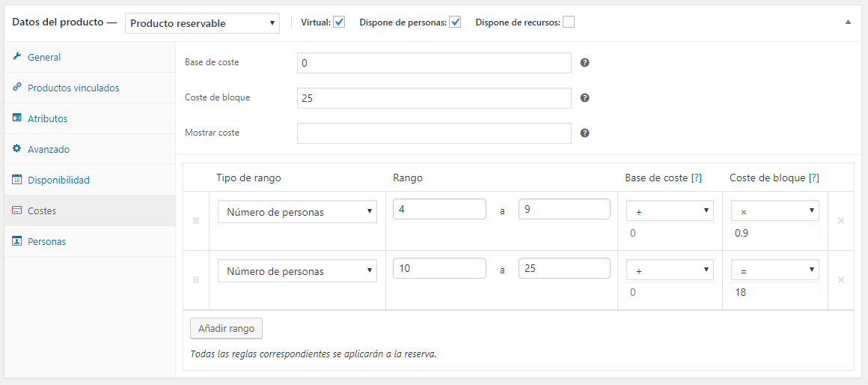Image resolution: width=868 pixels, height=385 pixels.
Task: Click the Añadir rango button
Action: (226, 328)
